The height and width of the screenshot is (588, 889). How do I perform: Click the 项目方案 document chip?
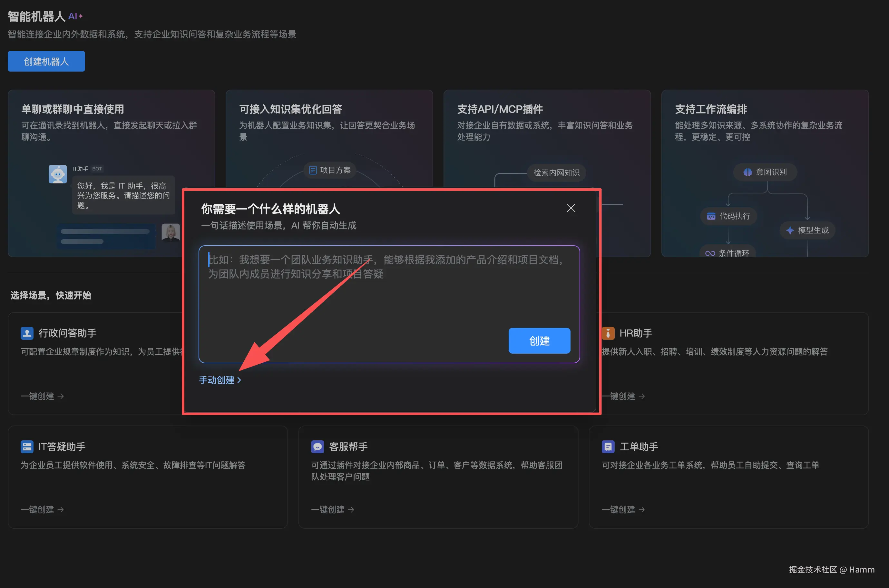[329, 170]
